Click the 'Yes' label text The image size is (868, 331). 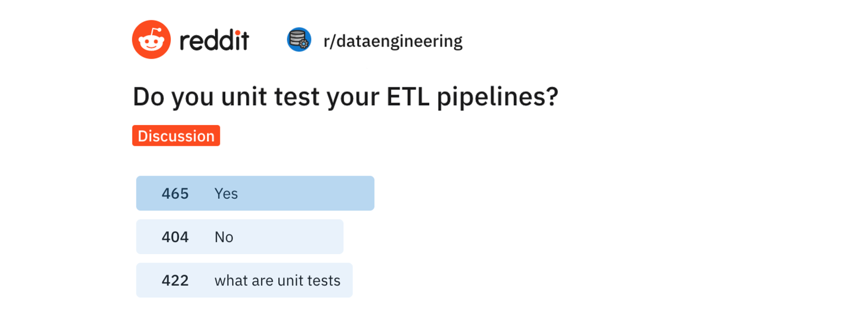[x=226, y=194]
